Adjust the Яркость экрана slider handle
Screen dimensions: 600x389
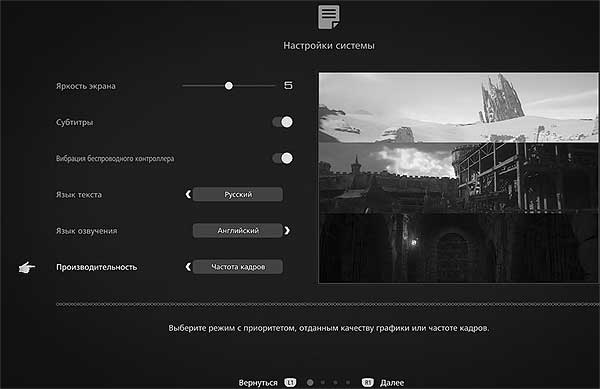(x=228, y=86)
